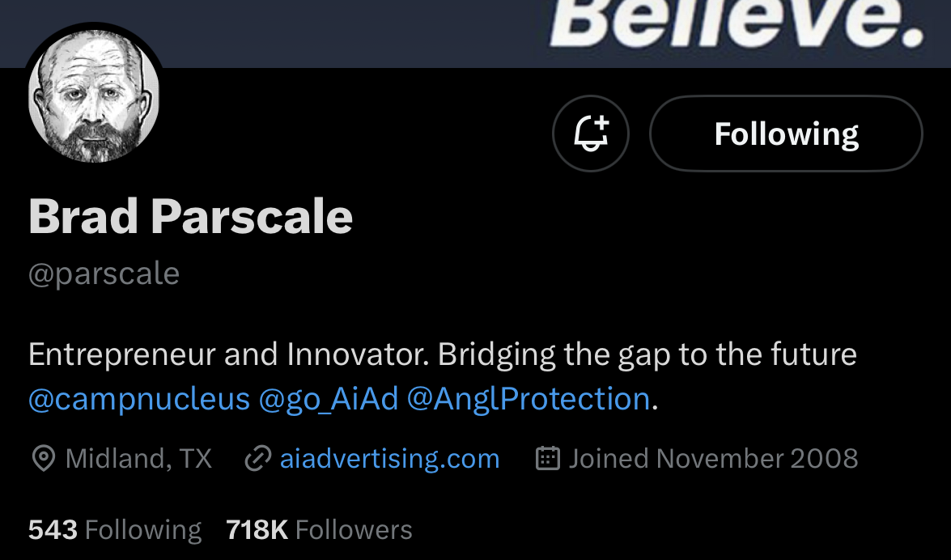Click the calendar icon beside join date
Viewport: 951px width, 560px height.
(x=548, y=459)
